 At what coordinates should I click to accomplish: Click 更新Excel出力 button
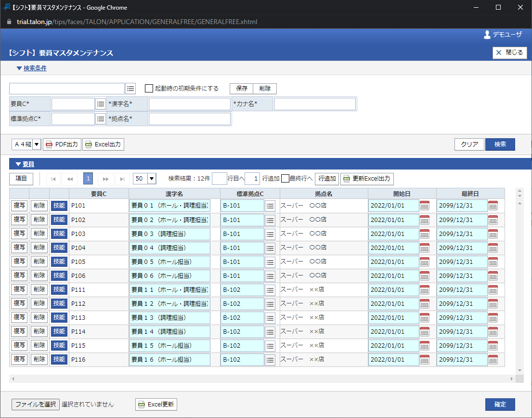pyautogui.click(x=367, y=179)
